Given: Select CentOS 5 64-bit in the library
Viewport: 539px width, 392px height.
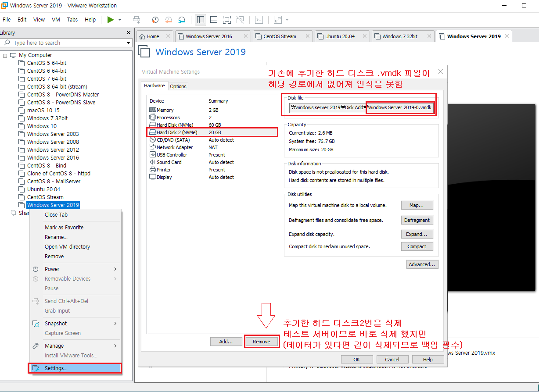Looking at the screenshot, I should click(47, 63).
